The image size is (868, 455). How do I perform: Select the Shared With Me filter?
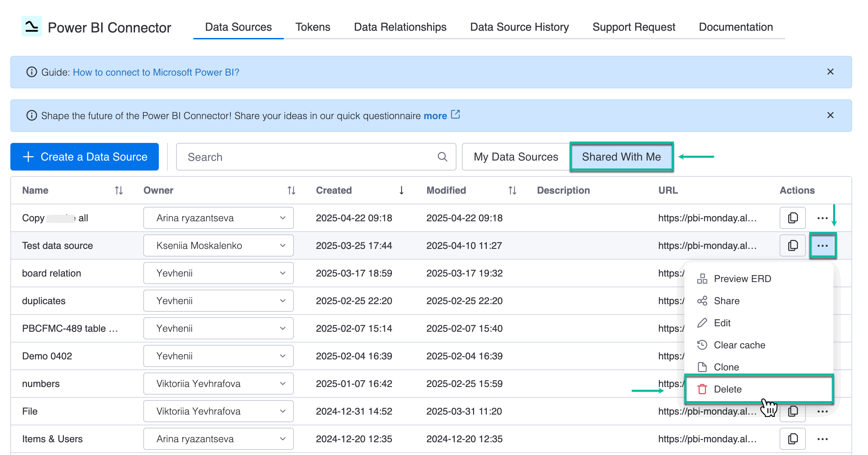[621, 157]
